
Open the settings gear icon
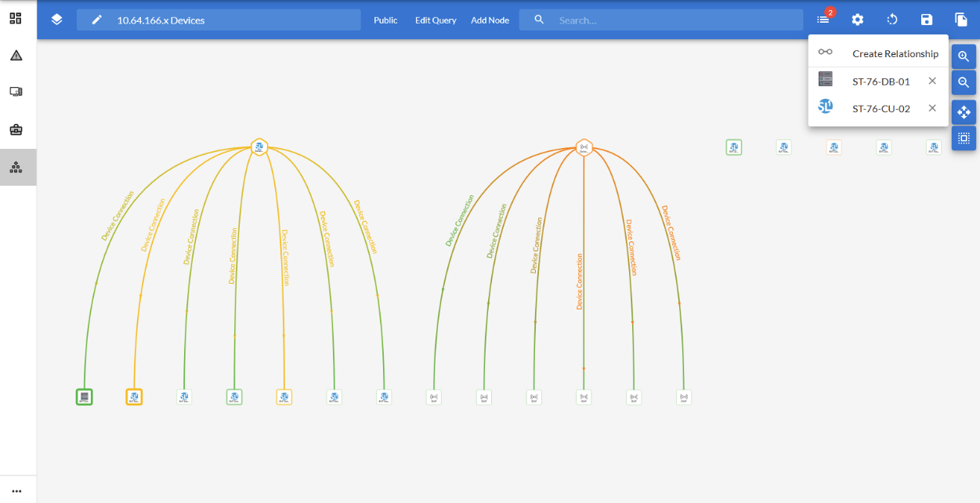858,20
